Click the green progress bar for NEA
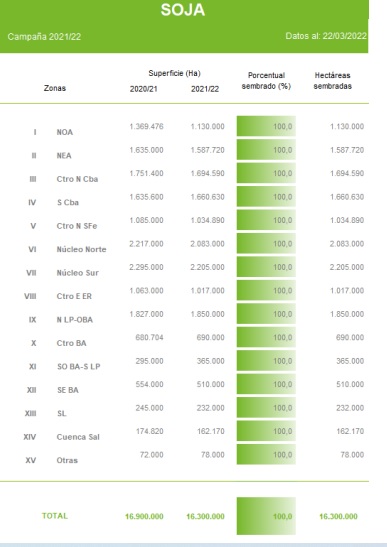 pyautogui.click(x=266, y=150)
